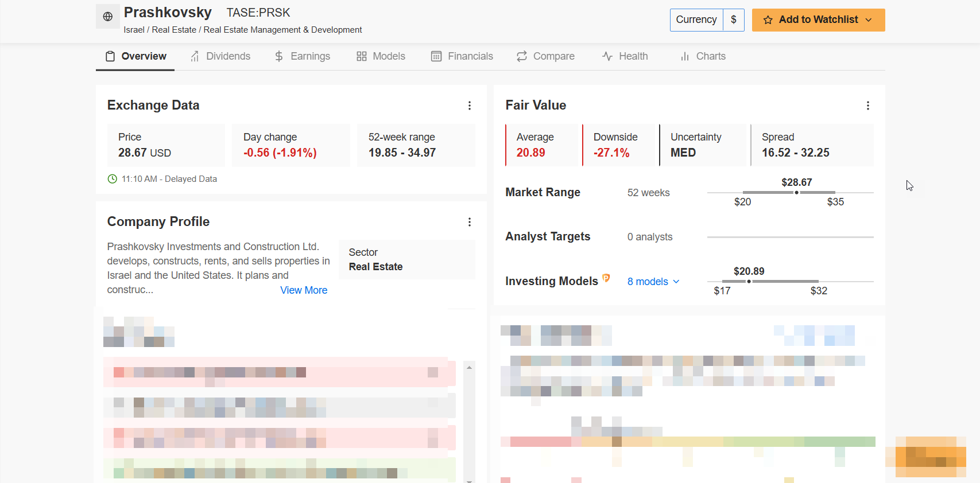Switch to the Overview tab
Screen dimensions: 980x483
(135, 56)
